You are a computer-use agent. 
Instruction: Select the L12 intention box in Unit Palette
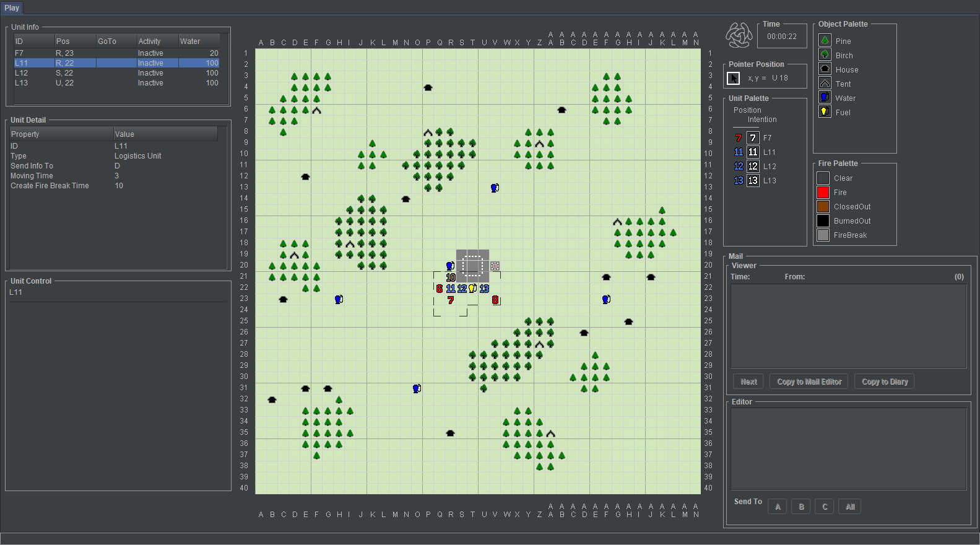[753, 167]
